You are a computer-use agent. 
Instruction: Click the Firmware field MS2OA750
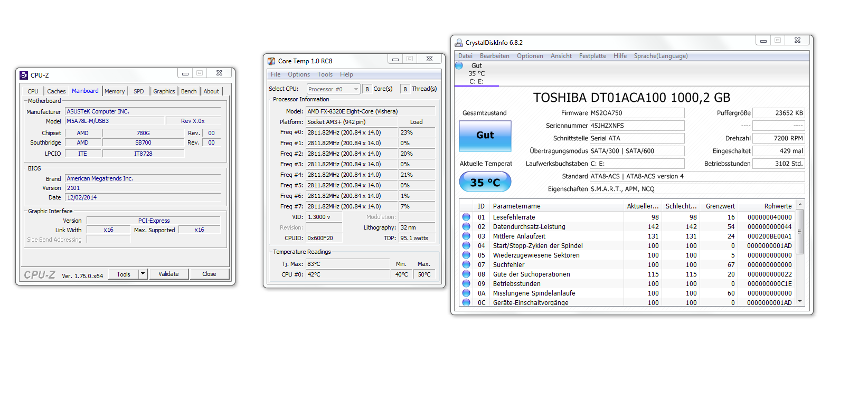pyautogui.click(x=637, y=113)
